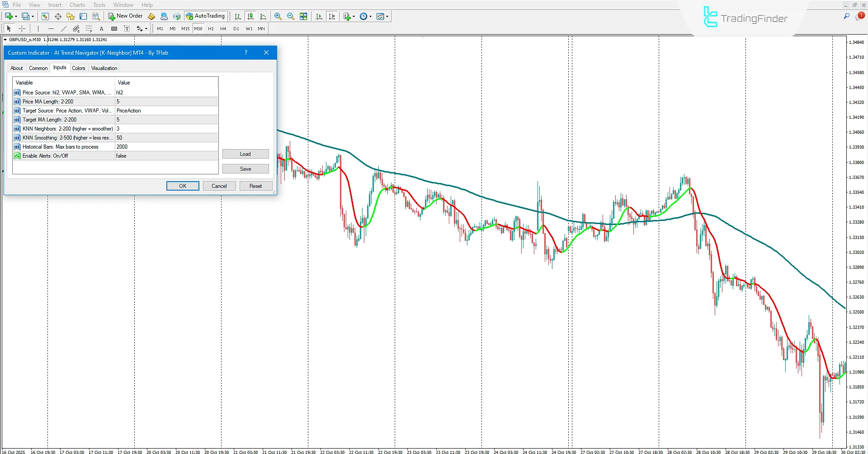Edit the KNN Smoothing value field
Viewport: 868px width, 454px height.
point(166,137)
